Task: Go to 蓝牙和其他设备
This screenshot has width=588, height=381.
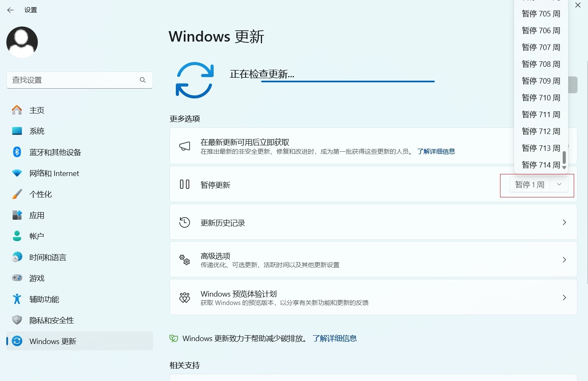Action: click(x=79, y=152)
